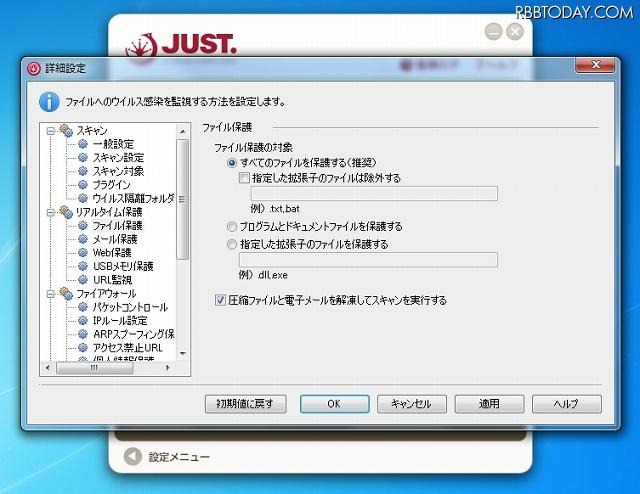This screenshot has width=640, height=494.
Task: Select プログラムとドキュメントファイルを保護する radio button
Action: pos(232,226)
